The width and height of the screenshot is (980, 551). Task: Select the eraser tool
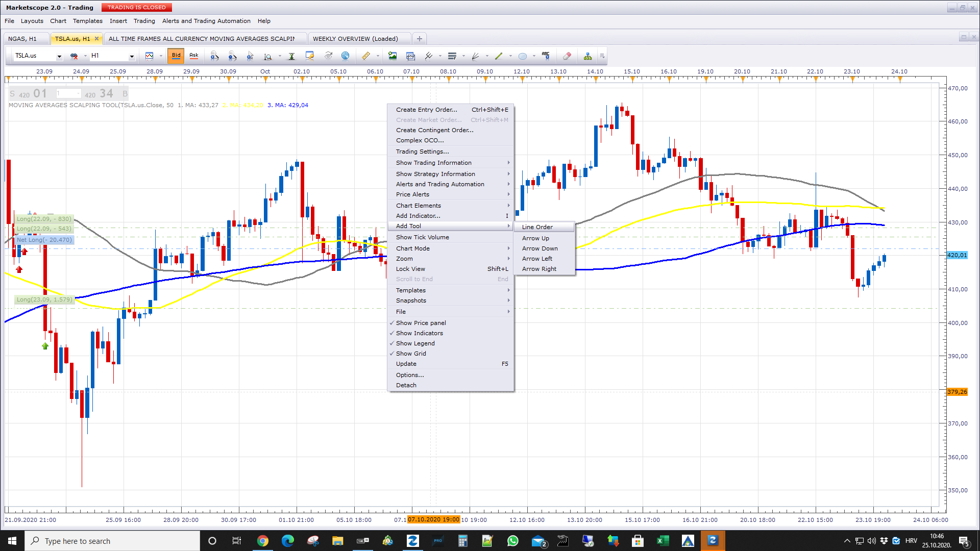pos(567,56)
